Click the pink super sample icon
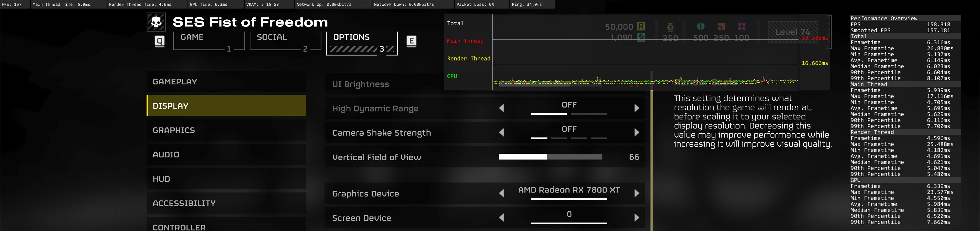The image size is (980, 231). click(x=741, y=26)
